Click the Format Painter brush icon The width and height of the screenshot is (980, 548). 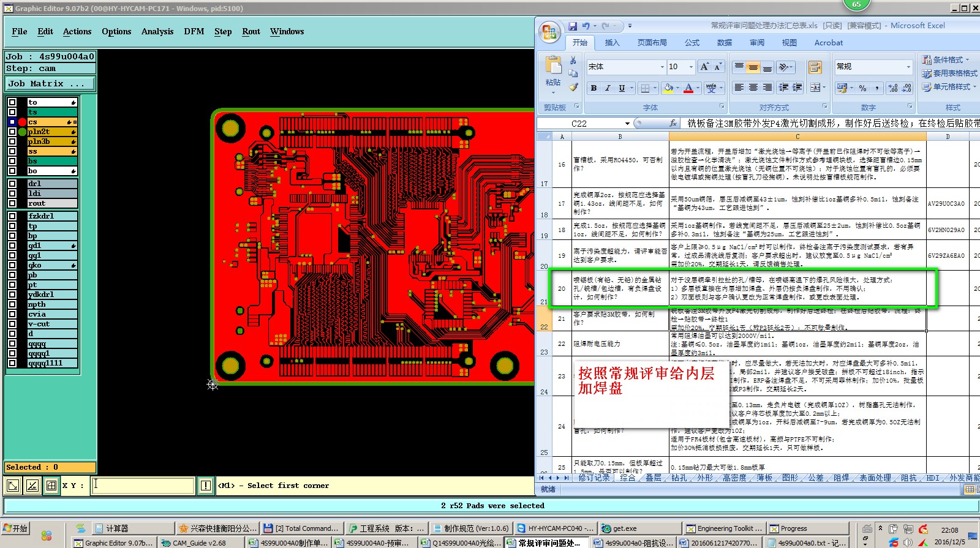573,87
